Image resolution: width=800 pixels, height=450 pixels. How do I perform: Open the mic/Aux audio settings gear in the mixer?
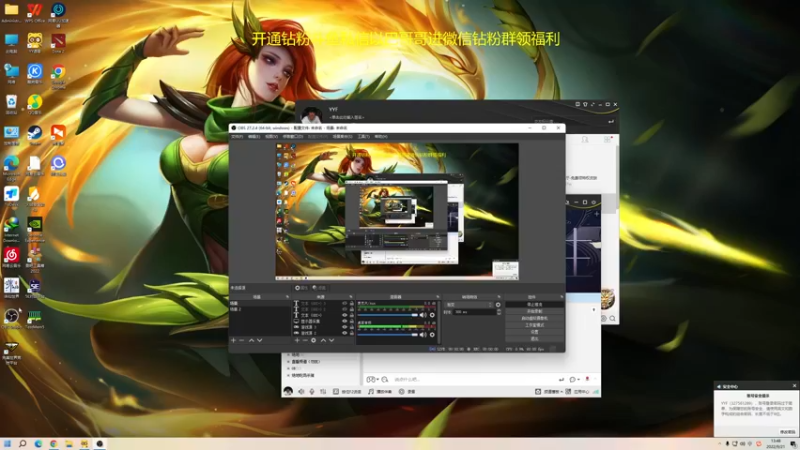pyautogui.click(x=432, y=315)
